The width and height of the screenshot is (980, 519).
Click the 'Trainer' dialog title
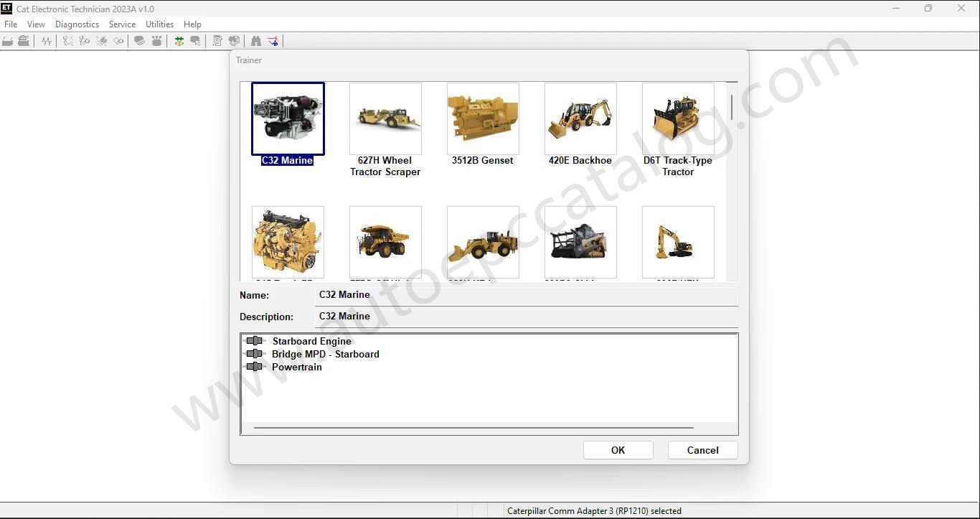click(249, 60)
